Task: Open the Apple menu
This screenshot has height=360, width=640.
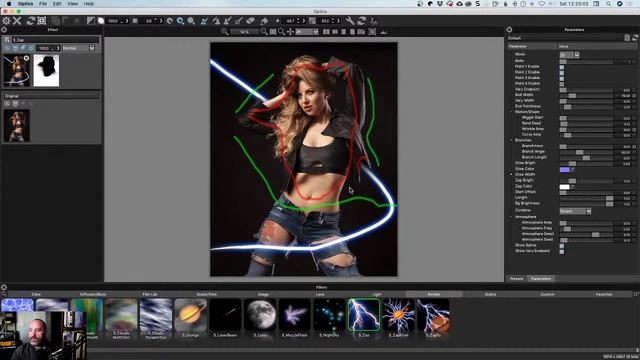Action: pos(9,4)
